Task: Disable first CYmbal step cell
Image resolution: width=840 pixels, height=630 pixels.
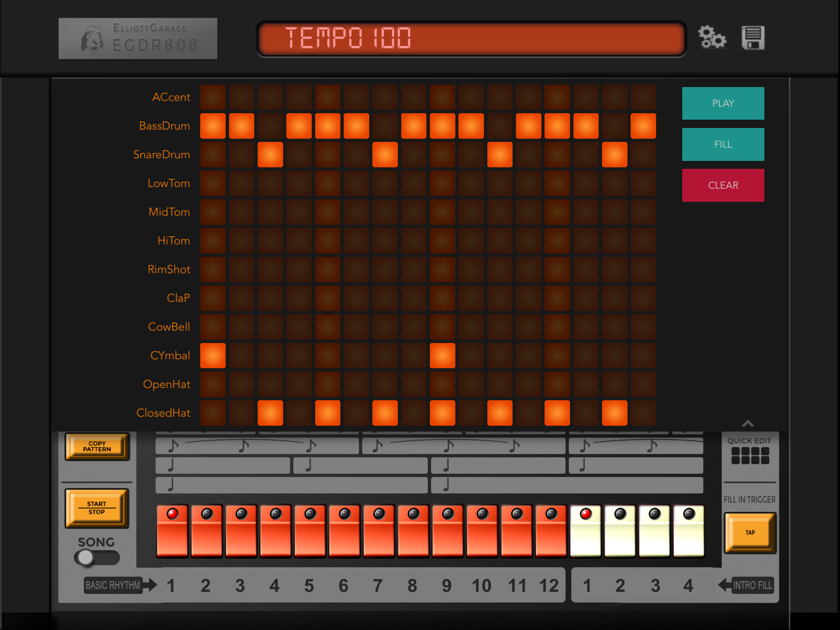Action: pyautogui.click(x=213, y=355)
